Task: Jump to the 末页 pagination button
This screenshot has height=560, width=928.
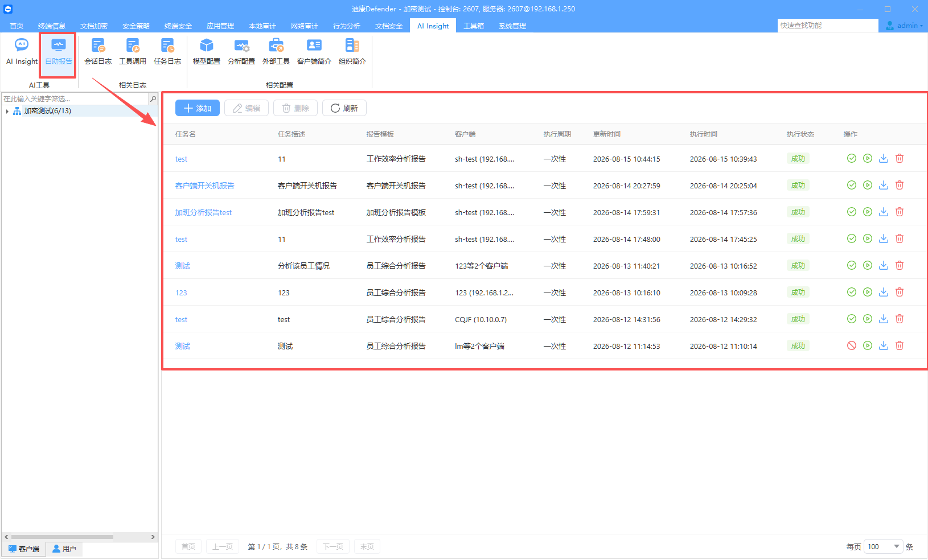Action: point(367,547)
